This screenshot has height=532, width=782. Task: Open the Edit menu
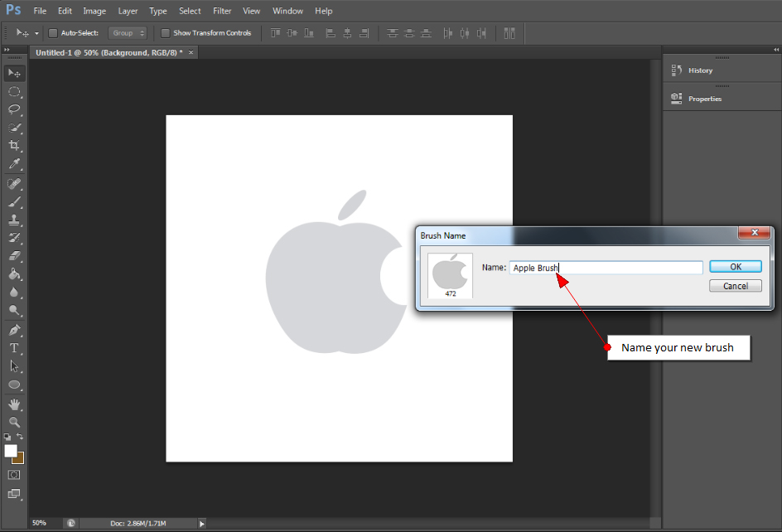coord(65,11)
